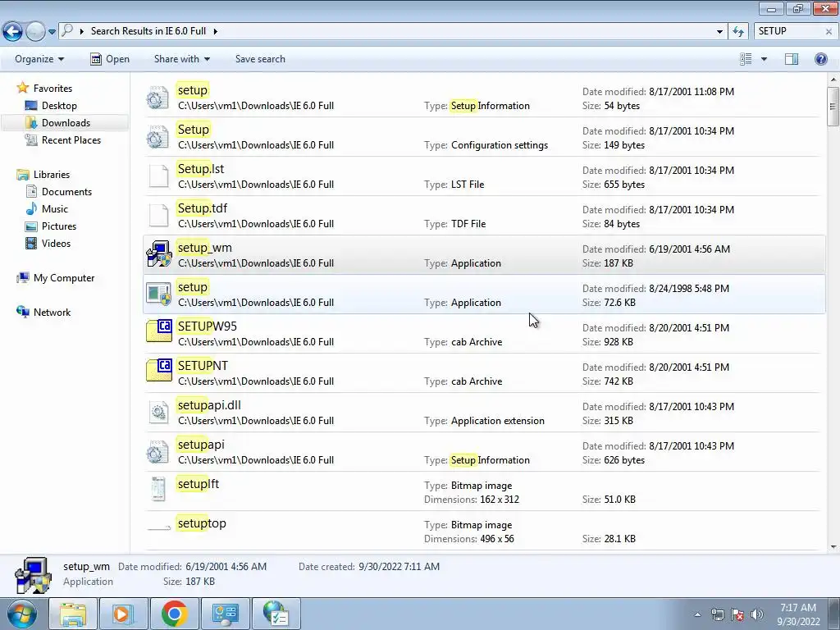Select Network in the navigation pane

(x=52, y=313)
